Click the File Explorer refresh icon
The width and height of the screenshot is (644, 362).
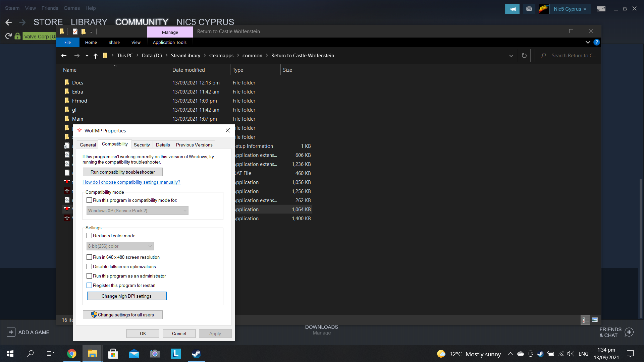click(x=524, y=56)
